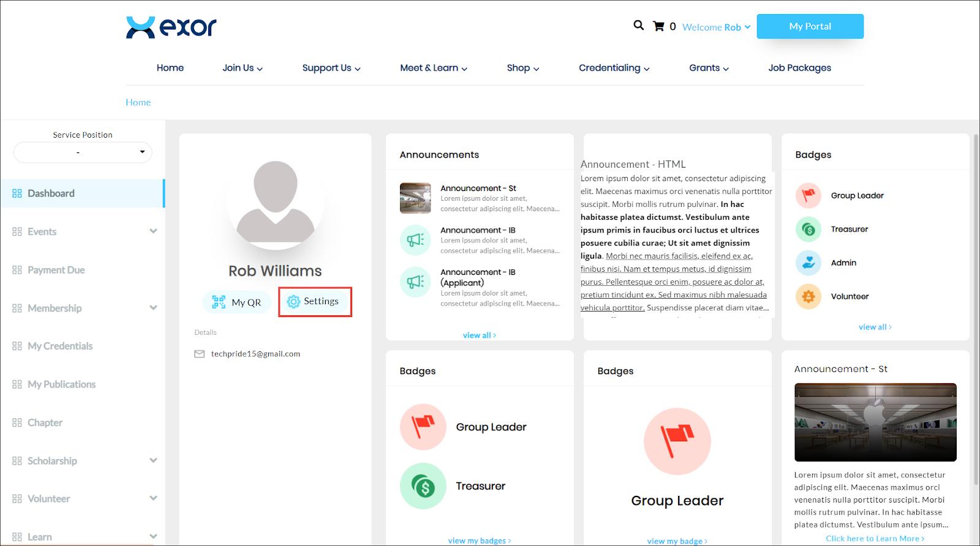Open the Welcome Rob user dropdown
The height and width of the screenshot is (546, 980).
pyautogui.click(x=716, y=27)
